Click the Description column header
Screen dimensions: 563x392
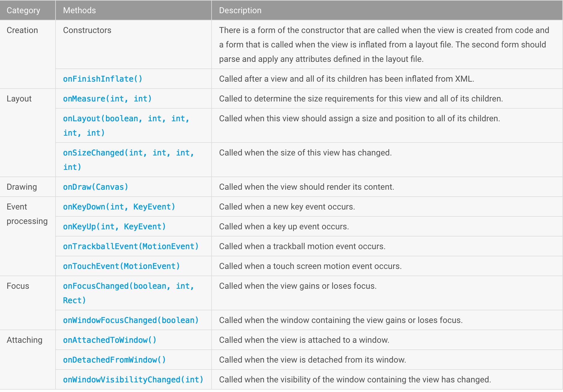click(240, 11)
